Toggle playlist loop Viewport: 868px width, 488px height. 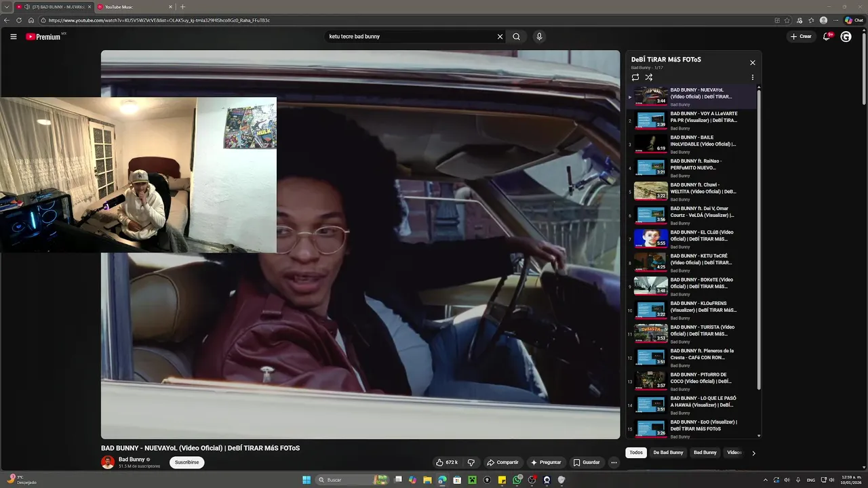click(x=635, y=77)
